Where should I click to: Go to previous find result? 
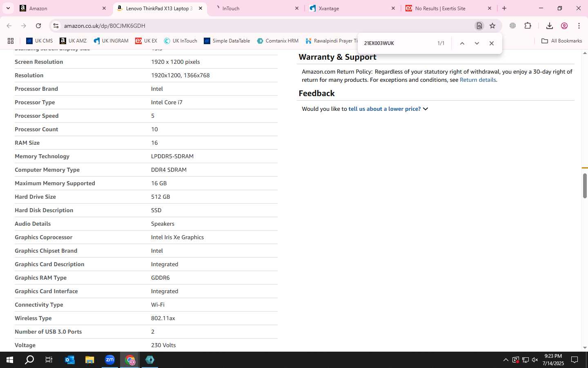[462, 43]
